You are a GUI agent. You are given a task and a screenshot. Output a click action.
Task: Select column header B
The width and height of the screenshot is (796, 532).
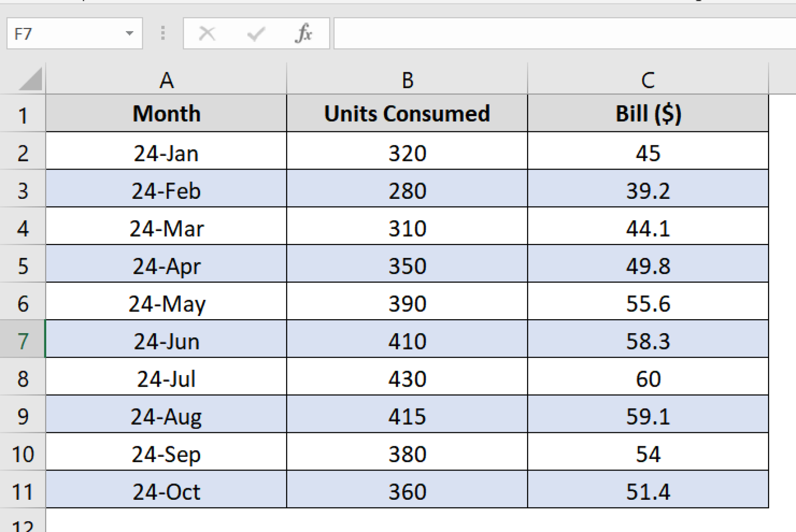pos(407,80)
